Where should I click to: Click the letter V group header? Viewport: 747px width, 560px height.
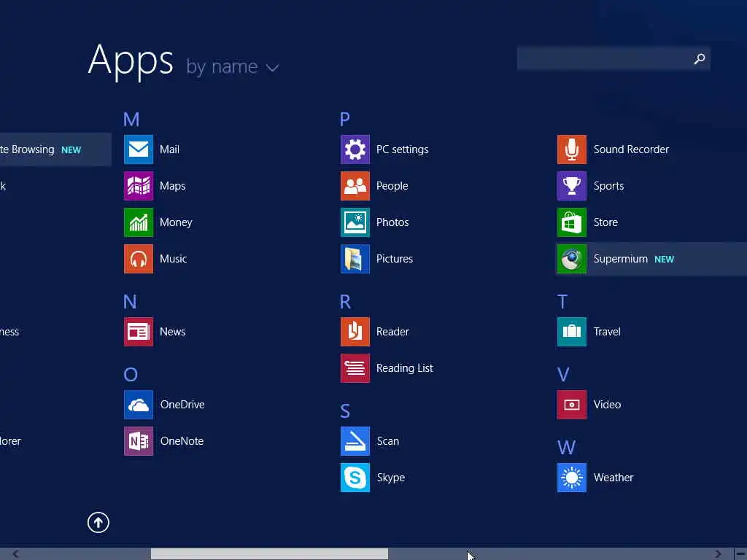tap(563, 374)
